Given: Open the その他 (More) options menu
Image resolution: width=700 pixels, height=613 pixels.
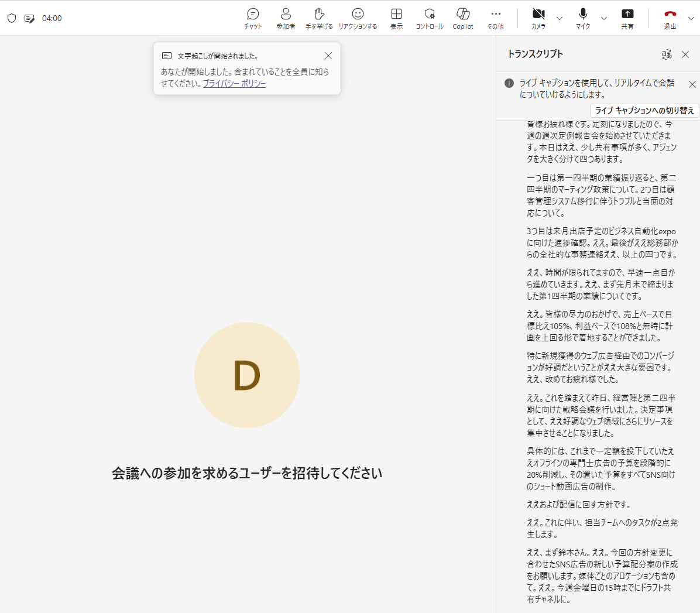Looking at the screenshot, I should (x=496, y=18).
